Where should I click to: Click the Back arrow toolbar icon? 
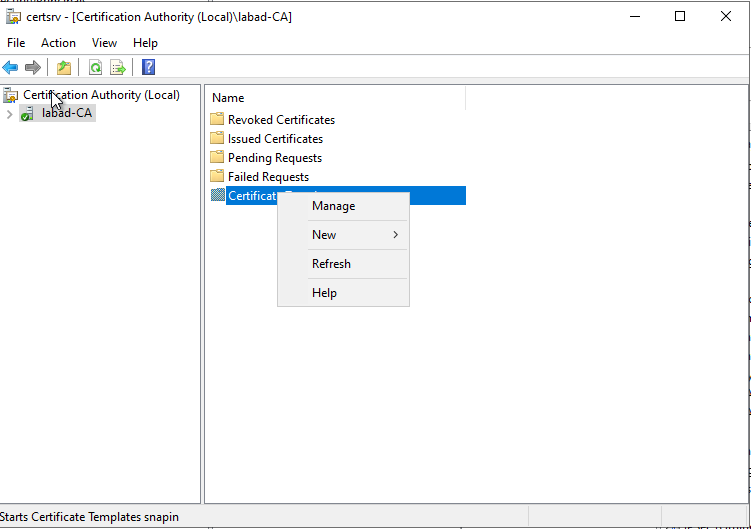click(10, 68)
